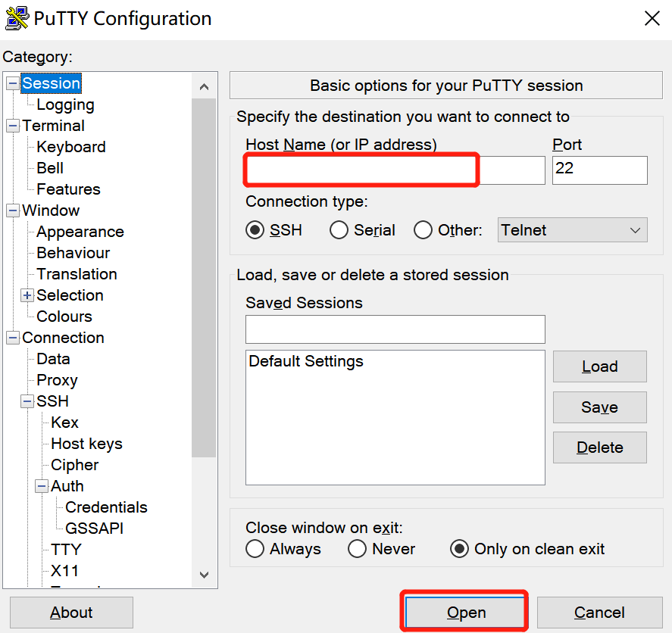Select the SSH connection type radio

pos(255,230)
